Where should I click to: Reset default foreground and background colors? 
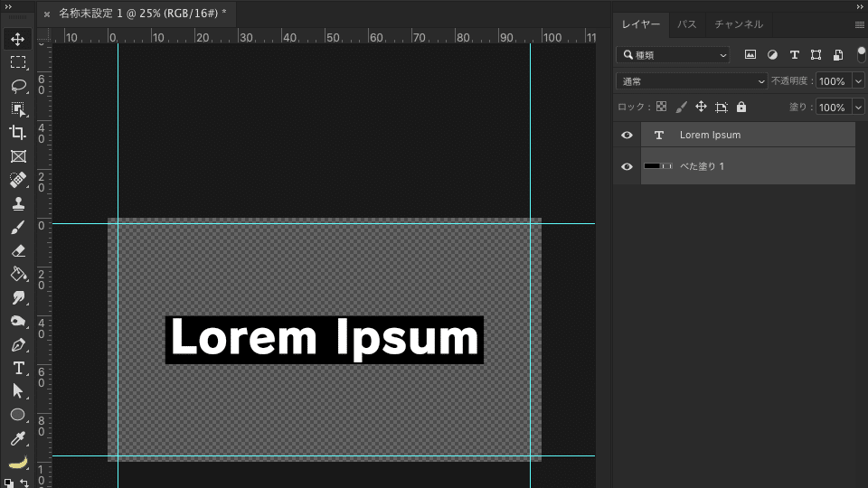(x=9, y=483)
